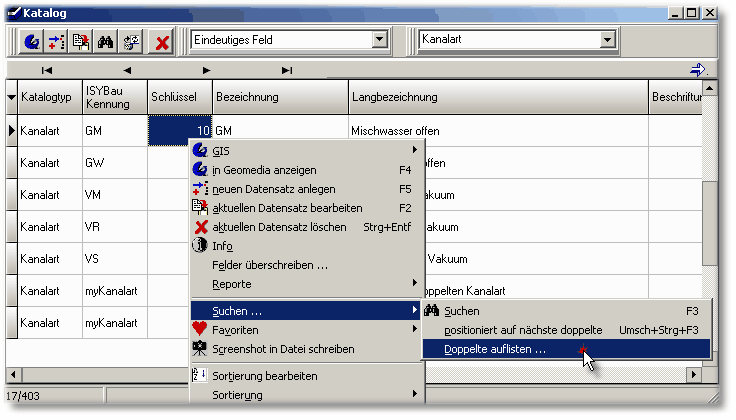736x420 pixels.
Task: Click the toolbar icon left of red X
Action: 130,42
